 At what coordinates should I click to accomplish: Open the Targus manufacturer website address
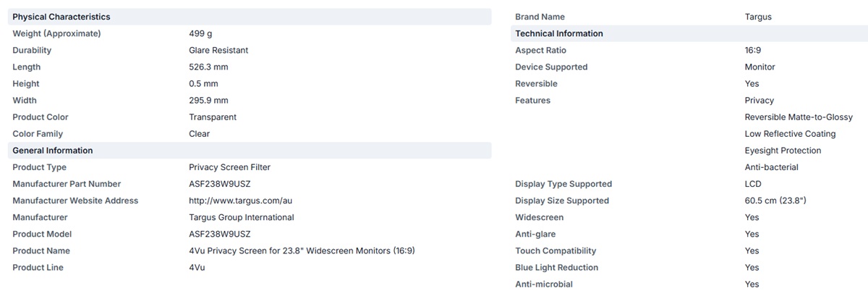point(242,201)
